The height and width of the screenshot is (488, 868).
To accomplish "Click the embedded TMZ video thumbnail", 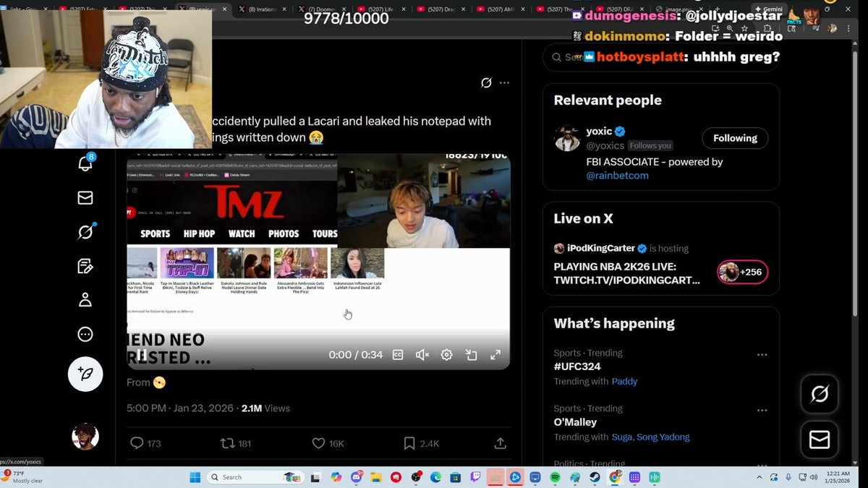I will [318, 262].
